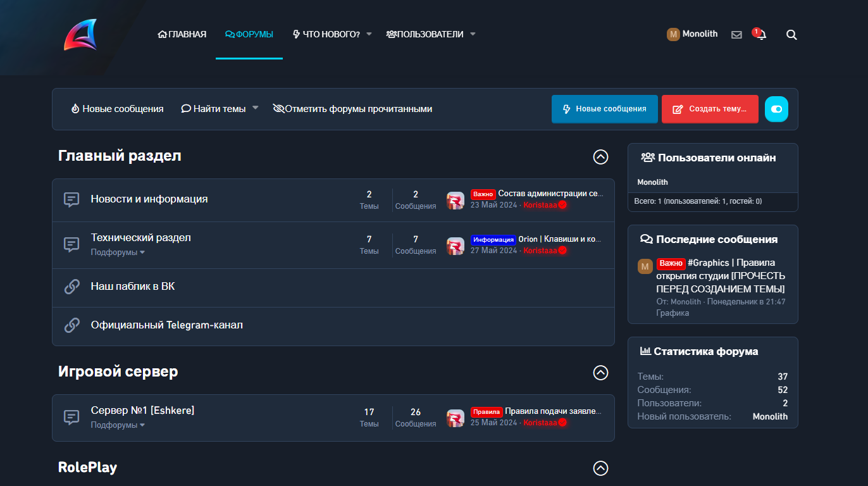Click the Графика forum link in the widget

click(673, 313)
